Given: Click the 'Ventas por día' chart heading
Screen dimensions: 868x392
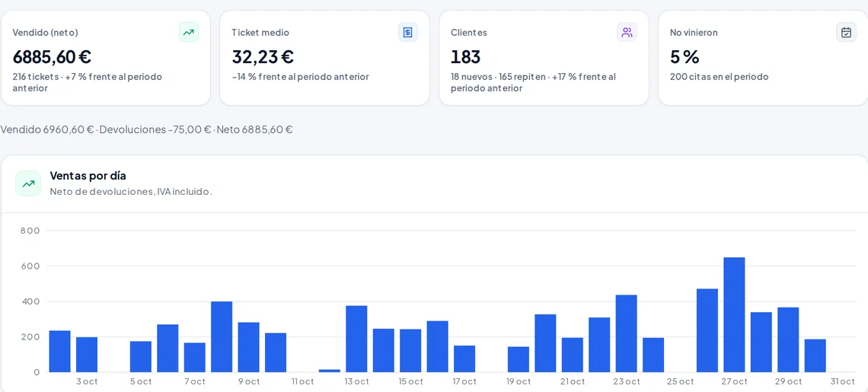Looking at the screenshot, I should tap(88, 176).
